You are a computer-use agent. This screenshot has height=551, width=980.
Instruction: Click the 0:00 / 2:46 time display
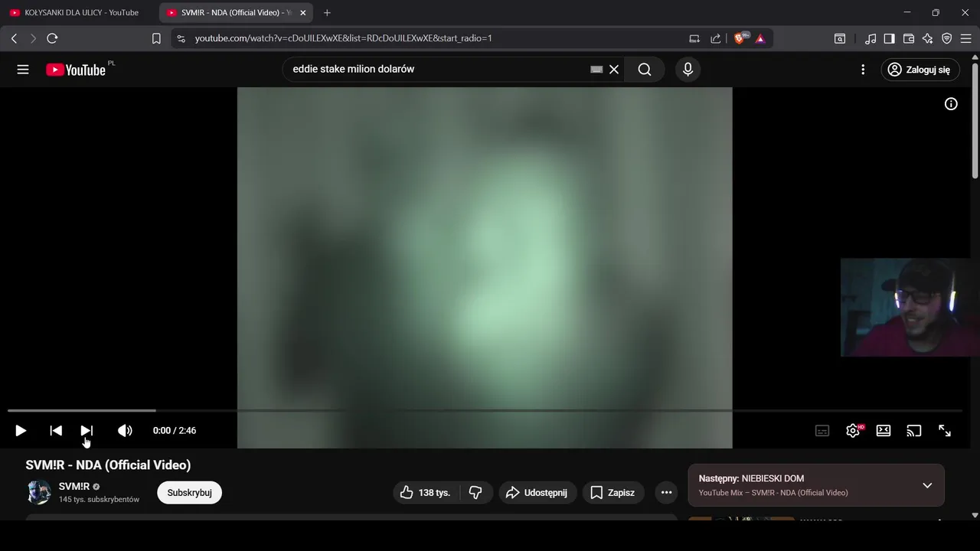click(x=175, y=431)
